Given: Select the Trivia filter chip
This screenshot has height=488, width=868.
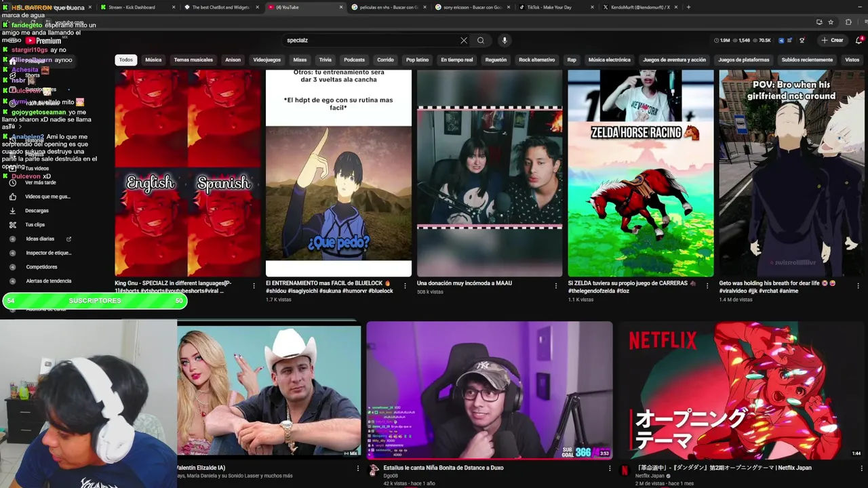Looking at the screenshot, I should (325, 60).
